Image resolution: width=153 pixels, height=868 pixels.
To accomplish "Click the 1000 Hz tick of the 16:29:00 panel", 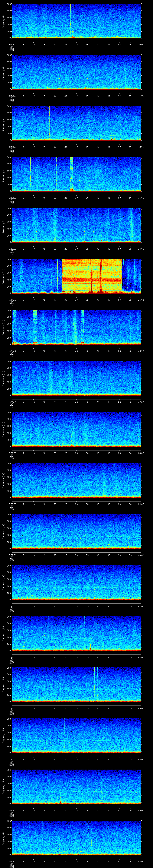I will (8, 4).
